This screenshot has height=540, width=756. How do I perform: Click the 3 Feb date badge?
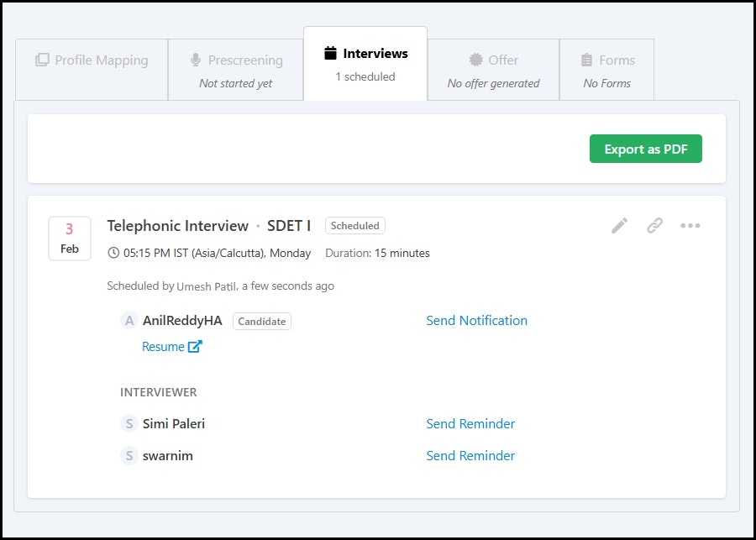pyautogui.click(x=70, y=239)
